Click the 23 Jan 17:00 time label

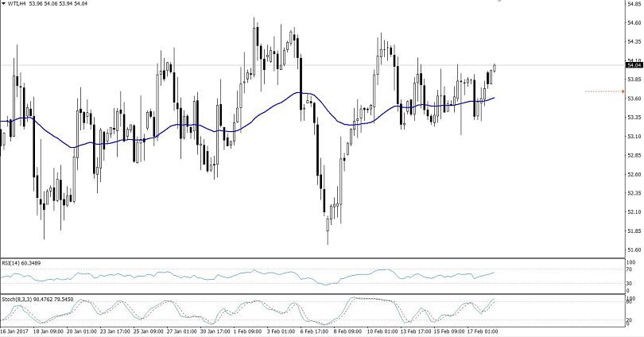click(x=115, y=331)
